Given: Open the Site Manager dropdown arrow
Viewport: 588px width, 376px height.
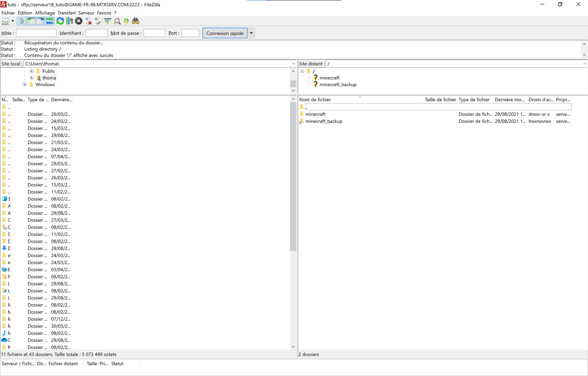Looking at the screenshot, I should point(13,21).
